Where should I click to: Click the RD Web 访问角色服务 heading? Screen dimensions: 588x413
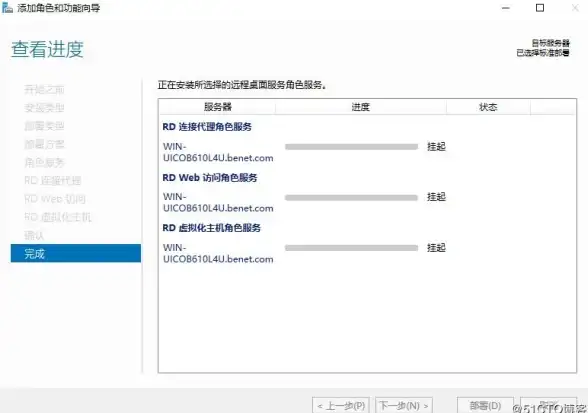coord(210,177)
